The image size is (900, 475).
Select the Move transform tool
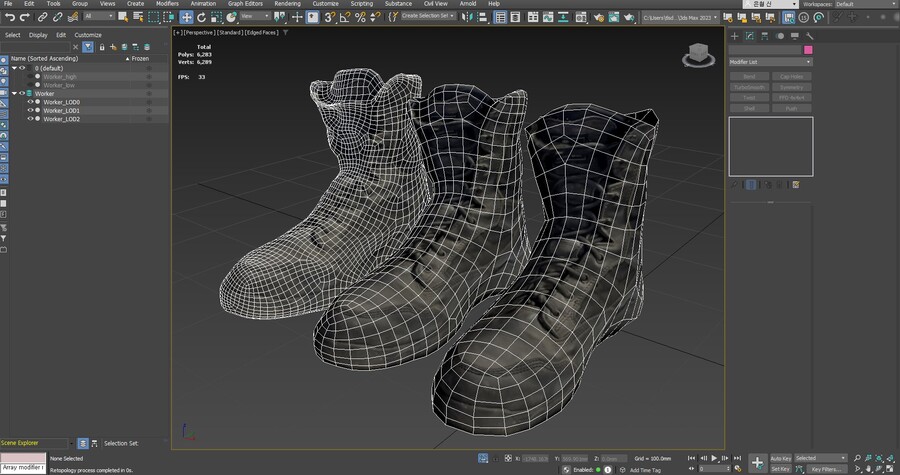[187, 17]
